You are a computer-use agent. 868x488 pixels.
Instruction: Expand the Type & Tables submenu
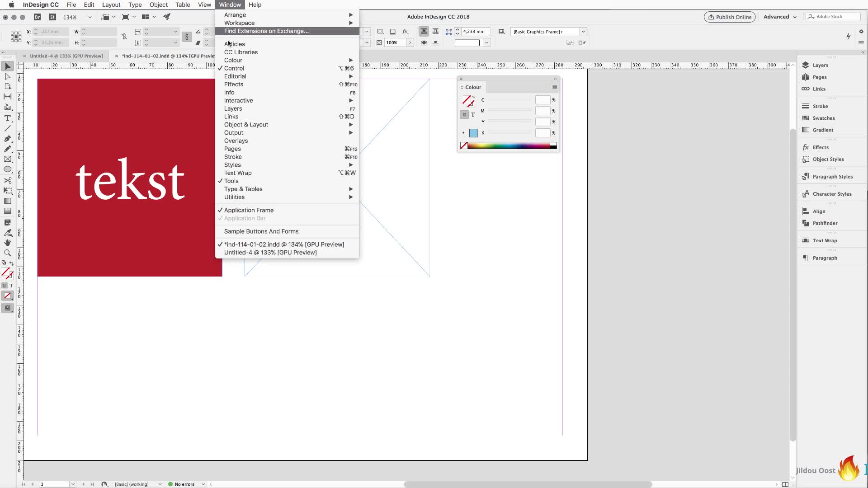287,189
